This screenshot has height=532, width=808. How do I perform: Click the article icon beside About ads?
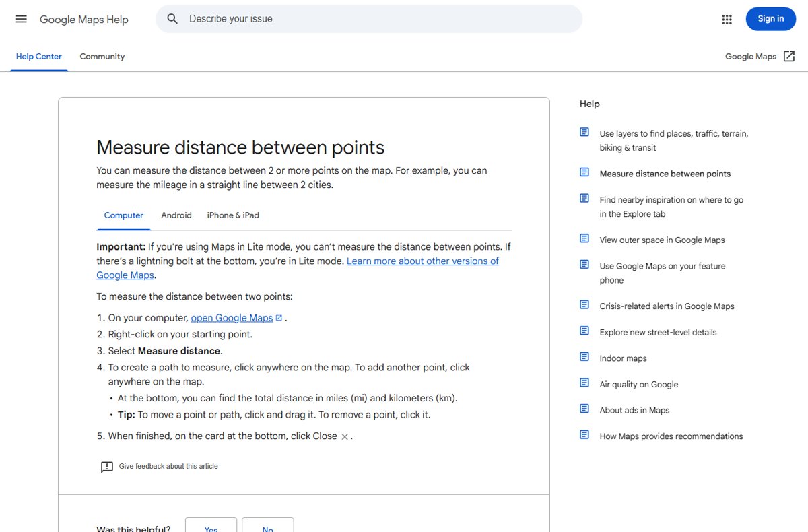pyautogui.click(x=584, y=409)
